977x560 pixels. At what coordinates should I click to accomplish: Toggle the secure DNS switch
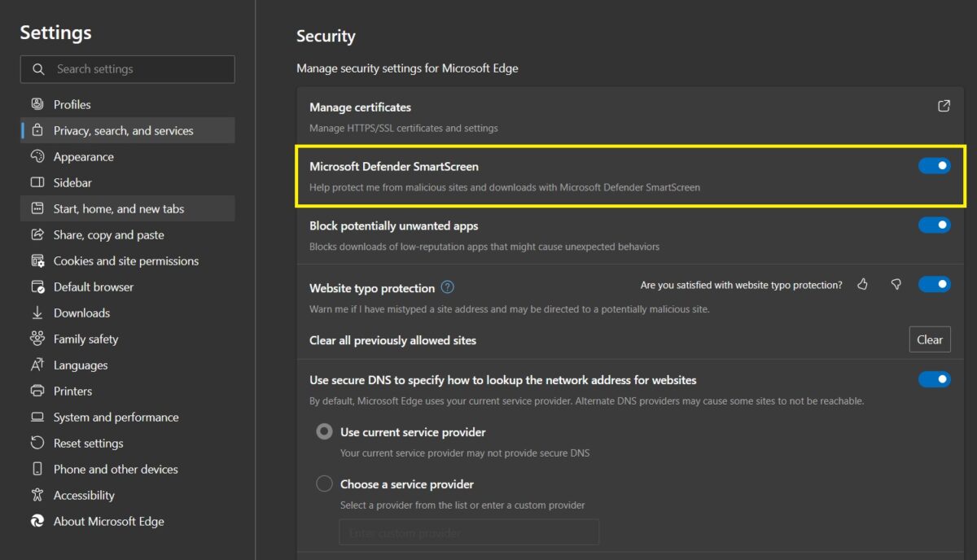coord(934,379)
